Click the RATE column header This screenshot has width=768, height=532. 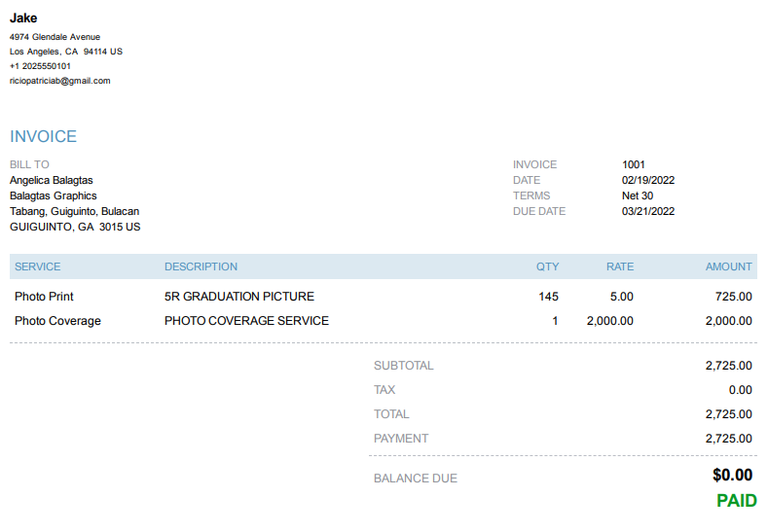(x=620, y=266)
